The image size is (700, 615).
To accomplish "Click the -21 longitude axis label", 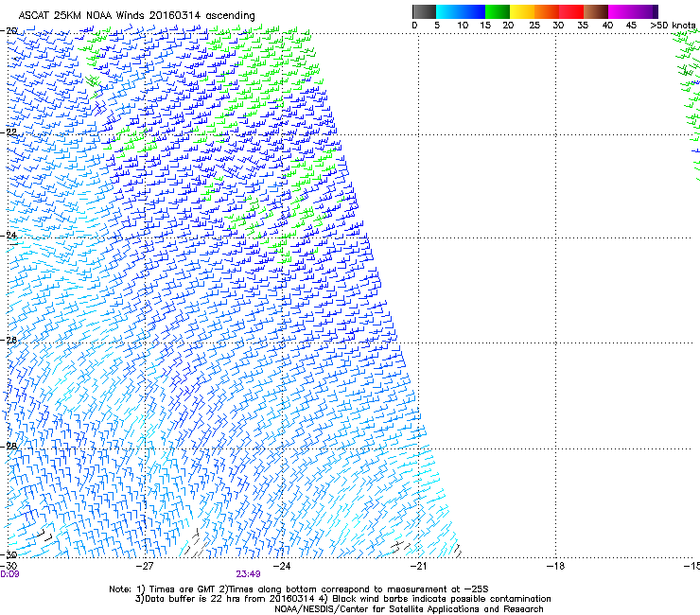I will click(418, 566).
